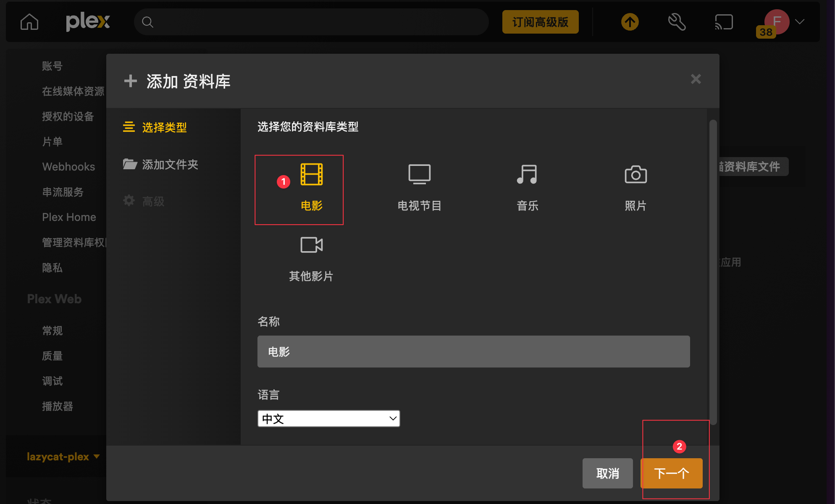Viewport: 835px width, 504px height.
Task: Expand the account menu chevron
Action: pos(800,21)
